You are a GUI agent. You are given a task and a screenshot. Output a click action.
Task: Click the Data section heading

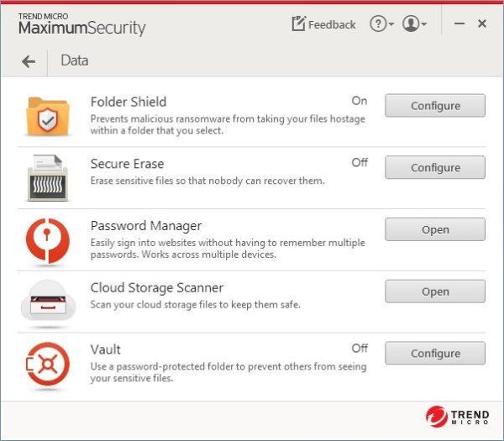pyautogui.click(x=75, y=60)
